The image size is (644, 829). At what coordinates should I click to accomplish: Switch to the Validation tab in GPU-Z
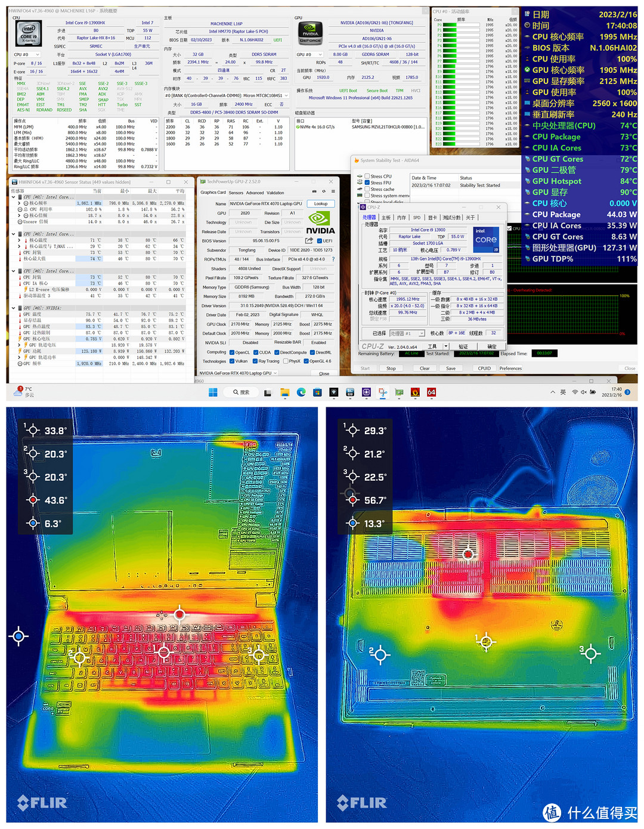pyautogui.click(x=275, y=193)
